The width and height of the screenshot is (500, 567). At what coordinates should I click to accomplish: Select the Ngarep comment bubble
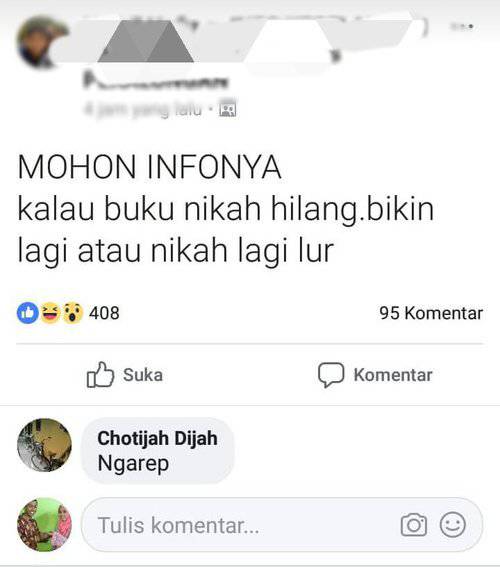[158, 451]
